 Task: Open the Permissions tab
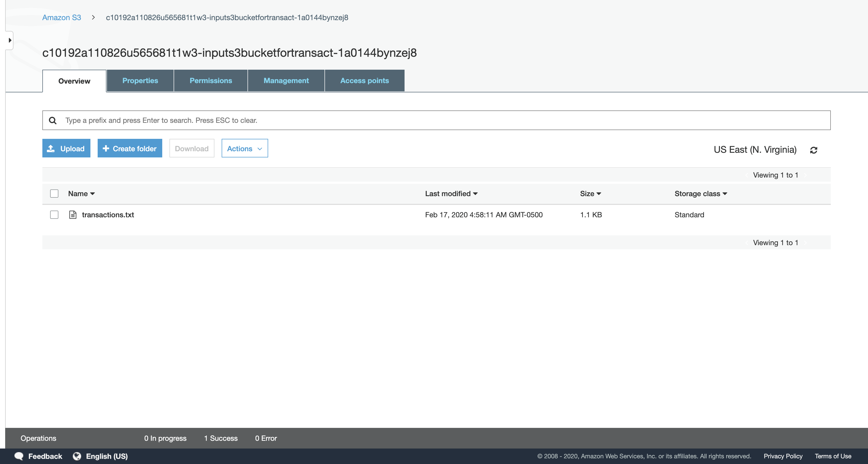(x=211, y=81)
